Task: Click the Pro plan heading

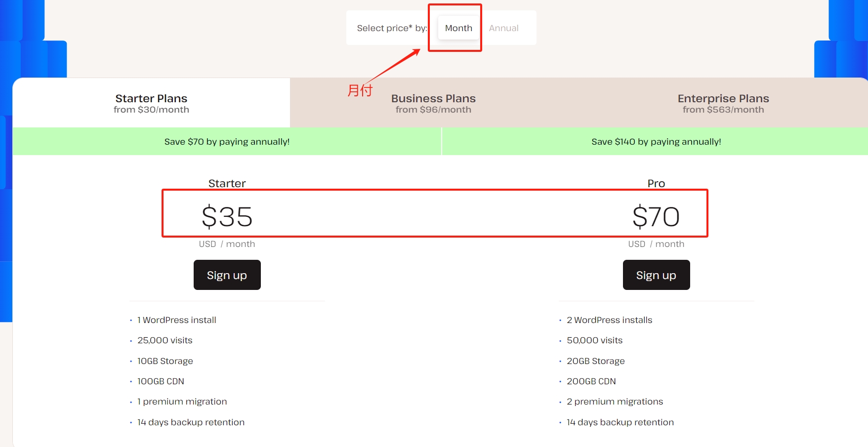Action: click(656, 183)
